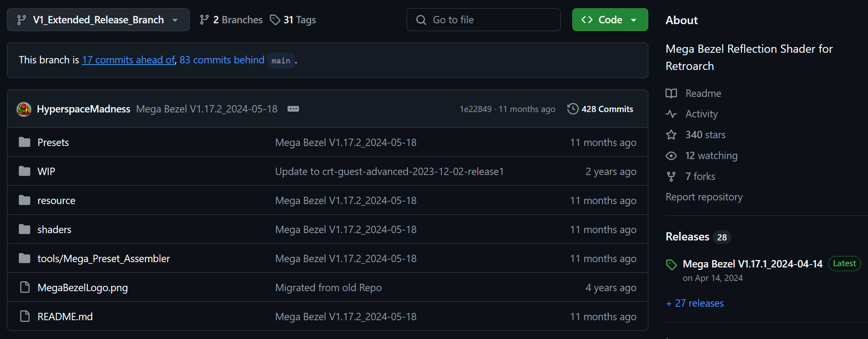Image resolution: width=868 pixels, height=339 pixels.
Task: Click the pulse icon beside Activity
Action: pos(671,114)
